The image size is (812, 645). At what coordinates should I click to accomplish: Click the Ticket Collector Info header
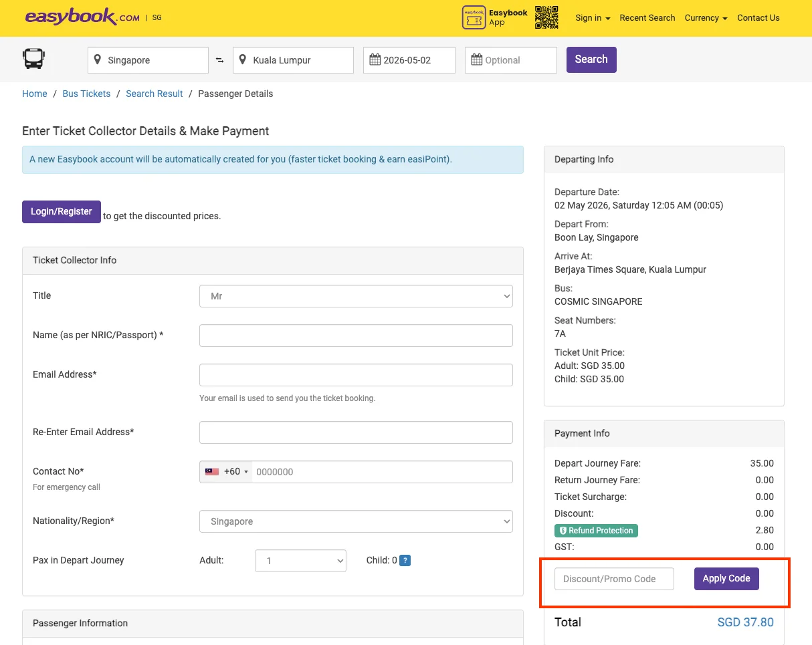(273, 260)
